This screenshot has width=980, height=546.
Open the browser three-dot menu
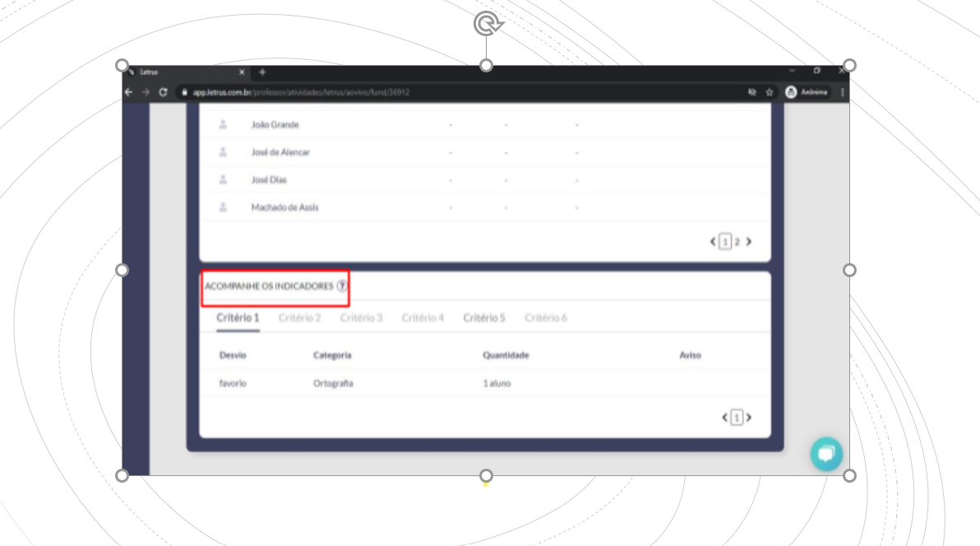(843, 92)
